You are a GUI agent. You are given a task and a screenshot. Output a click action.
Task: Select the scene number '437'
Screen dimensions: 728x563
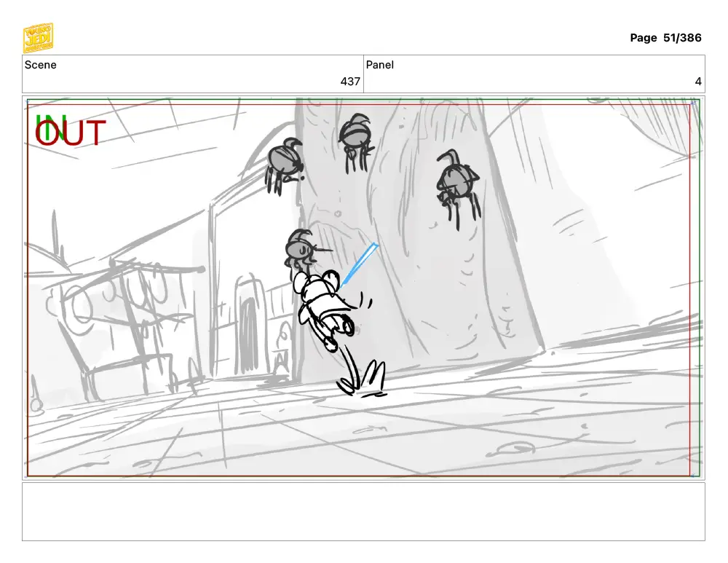point(350,82)
